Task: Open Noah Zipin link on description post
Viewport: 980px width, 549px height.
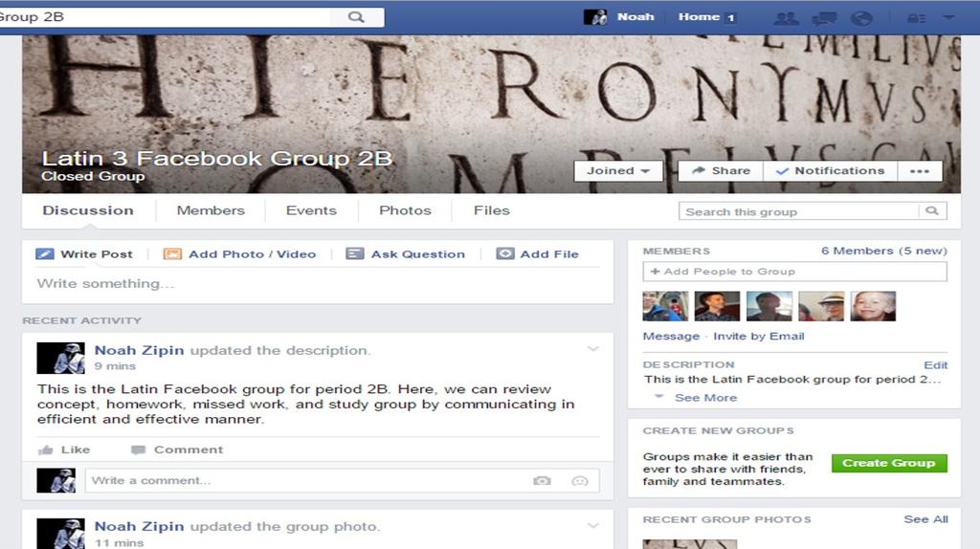Action: click(140, 350)
